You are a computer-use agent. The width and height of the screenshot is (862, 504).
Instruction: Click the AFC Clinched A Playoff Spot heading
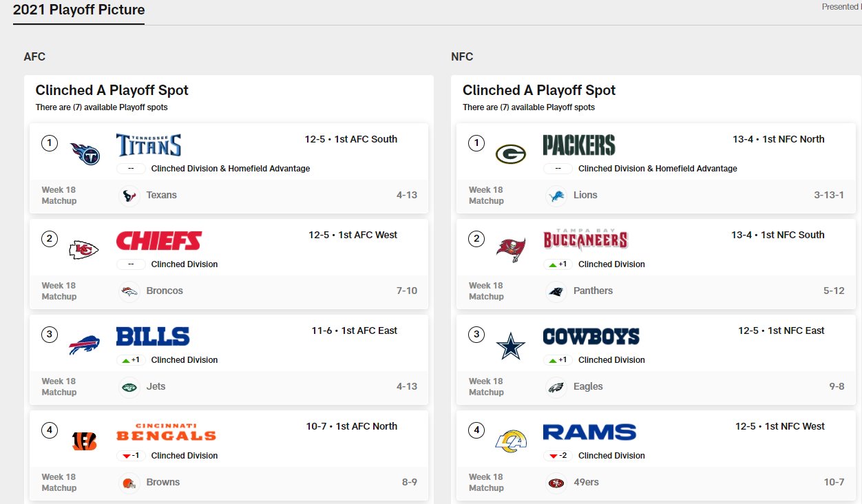112,90
